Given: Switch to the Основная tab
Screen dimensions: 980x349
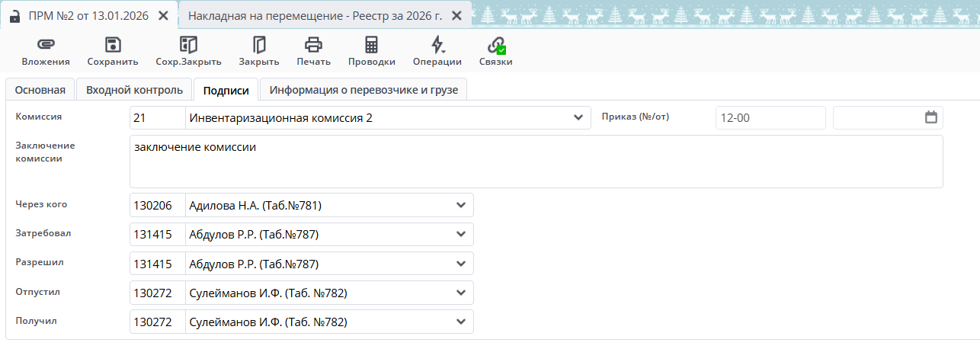Looking at the screenshot, I should click(40, 90).
